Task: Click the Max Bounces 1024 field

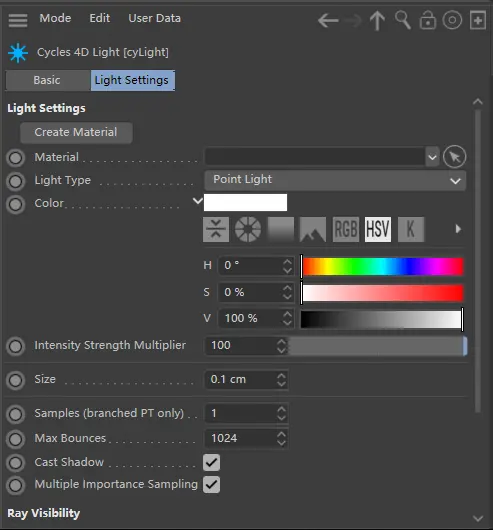Action: pyautogui.click(x=241, y=439)
